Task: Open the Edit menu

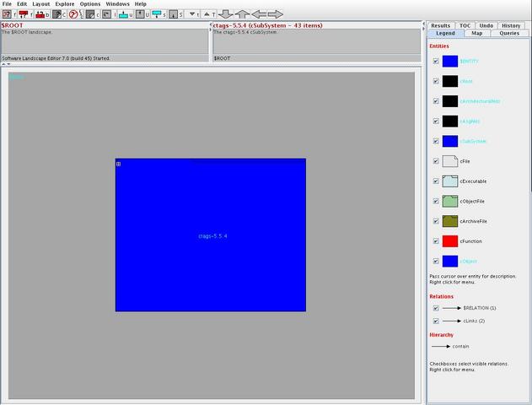Action: (x=22, y=4)
